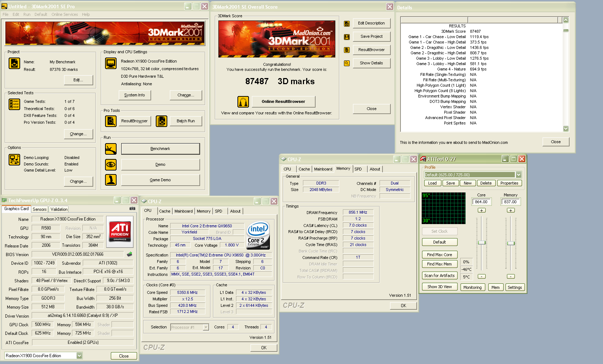The width and height of the screenshot is (603, 364).
Task: Click the Online ResultBrowser button
Action: (x=284, y=102)
